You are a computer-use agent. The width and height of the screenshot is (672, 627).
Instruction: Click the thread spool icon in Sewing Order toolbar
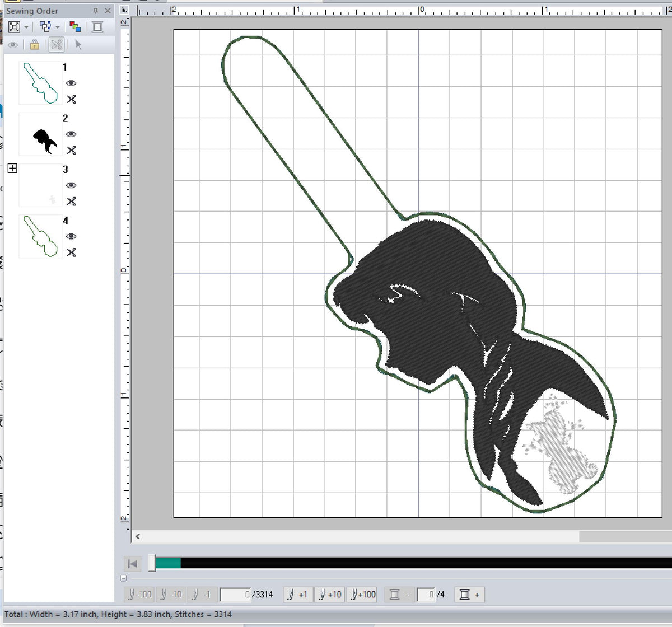tap(97, 27)
